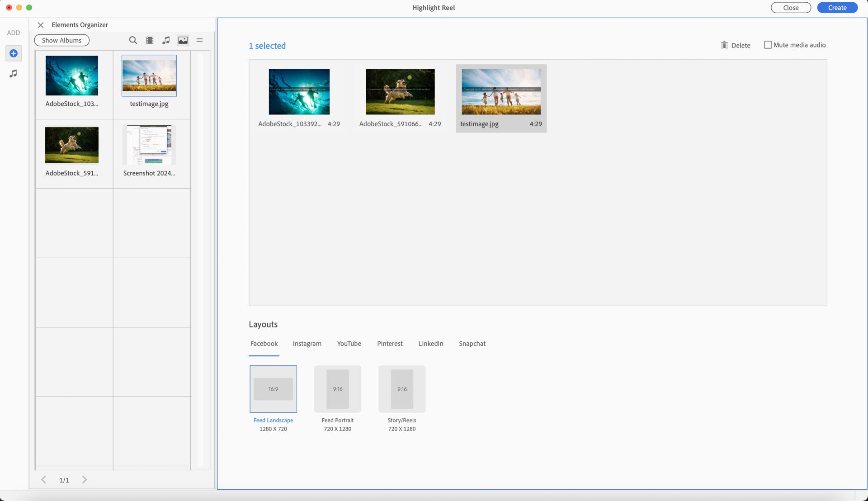Click the video/film grid view icon

[150, 41]
